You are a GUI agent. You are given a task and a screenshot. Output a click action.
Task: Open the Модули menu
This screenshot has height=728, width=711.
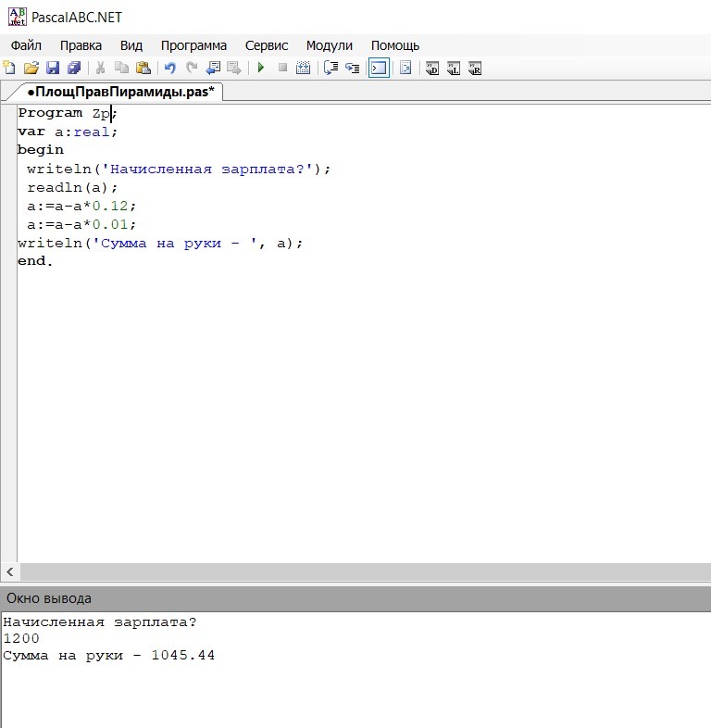(x=330, y=45)
